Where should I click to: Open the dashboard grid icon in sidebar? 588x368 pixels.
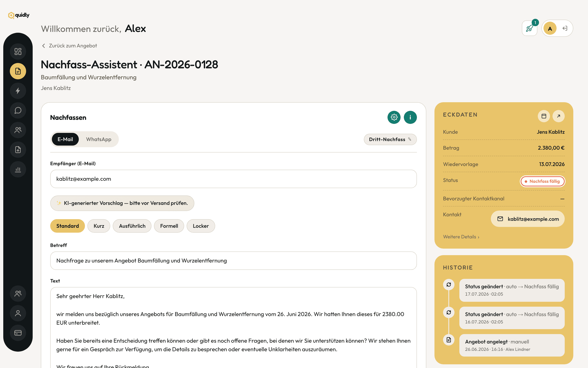[x=18, y=51]
